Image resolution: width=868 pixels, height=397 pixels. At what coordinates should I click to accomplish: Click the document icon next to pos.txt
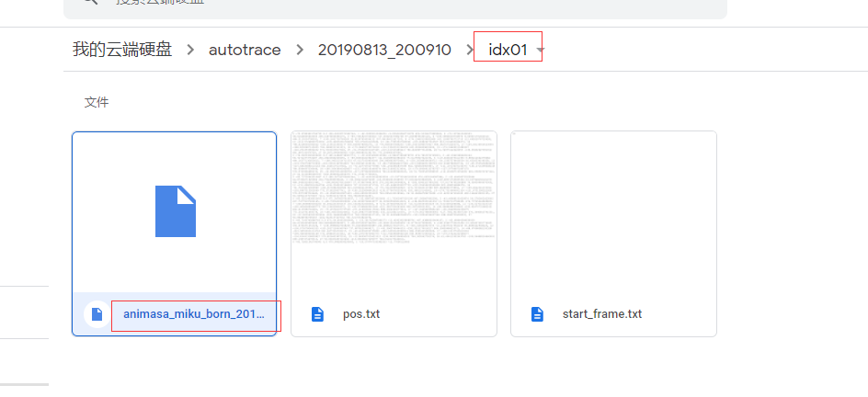(317, 314)
